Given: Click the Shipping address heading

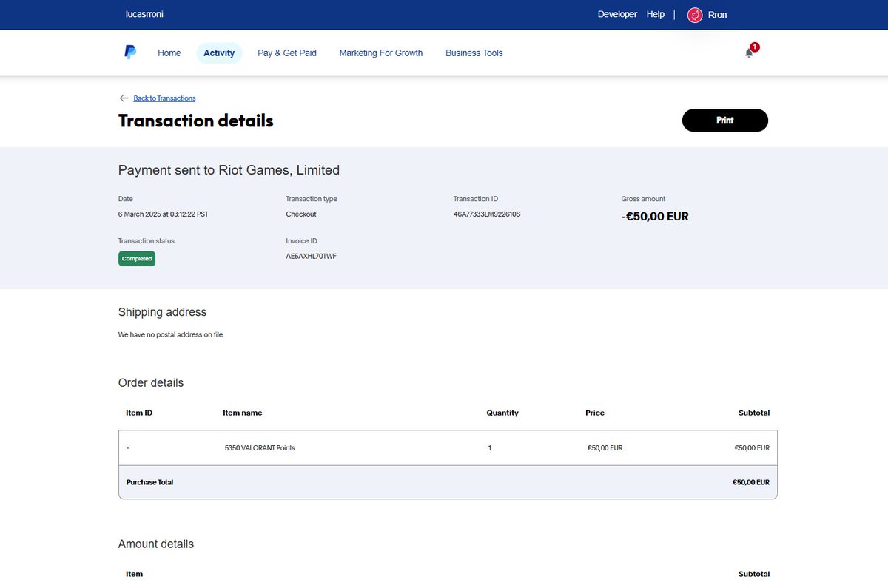Looking at the screenshot, I should click(163, 312).
